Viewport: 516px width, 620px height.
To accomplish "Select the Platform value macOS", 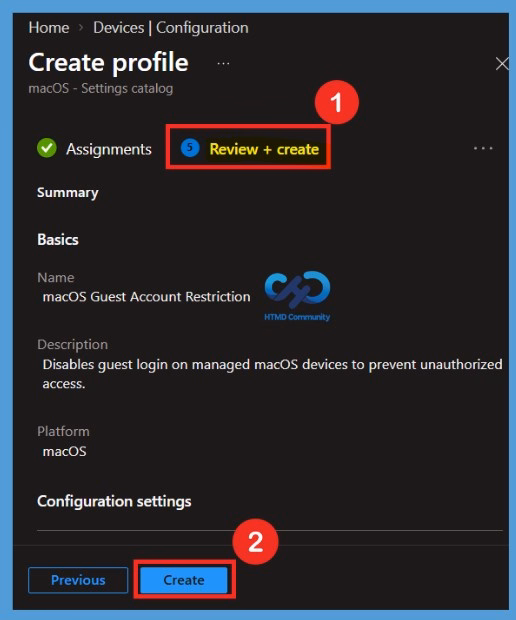I will tap(64, 451).
